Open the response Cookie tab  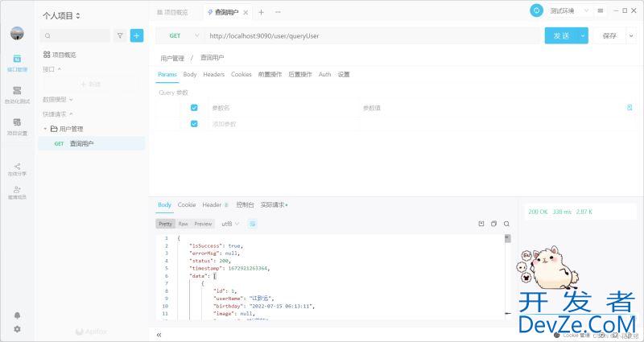pyautogui.click(x=187, y=205)
